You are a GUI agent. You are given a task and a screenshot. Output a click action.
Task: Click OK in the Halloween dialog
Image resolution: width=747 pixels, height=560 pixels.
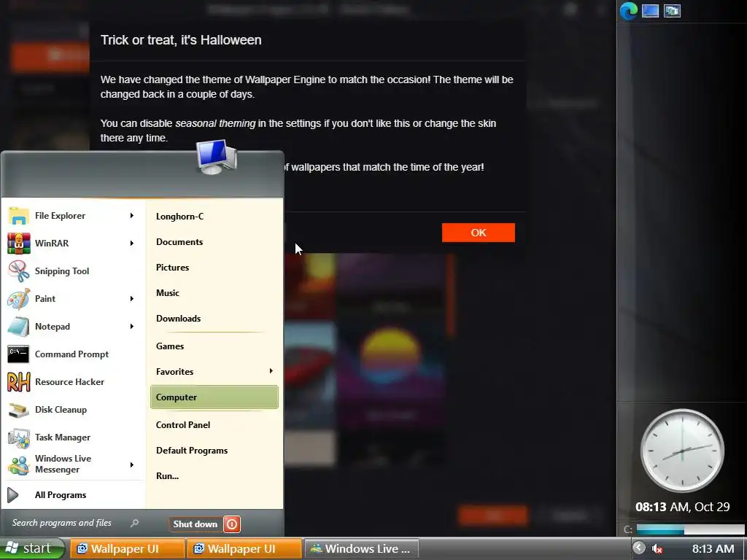pyautogui.click(x=479, y=233)
